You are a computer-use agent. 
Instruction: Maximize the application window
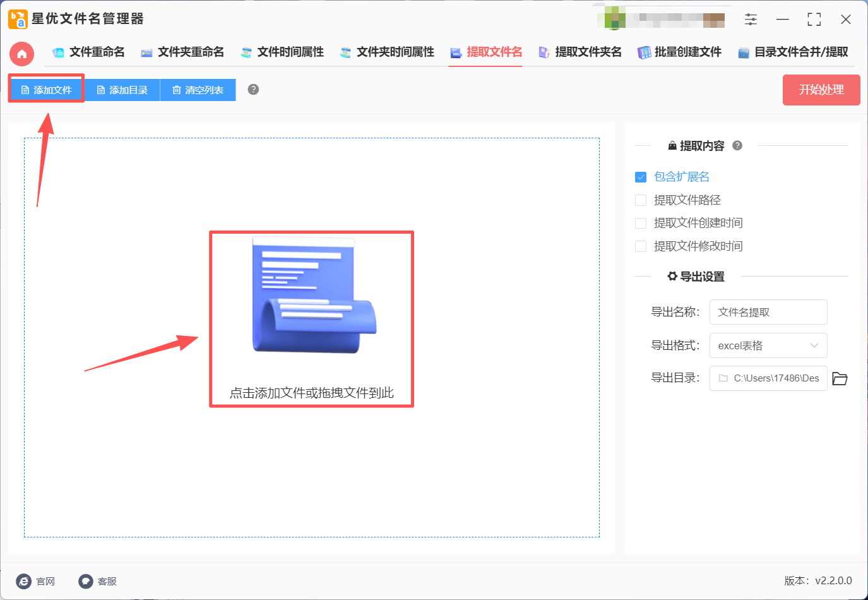[x=814, y=19]
